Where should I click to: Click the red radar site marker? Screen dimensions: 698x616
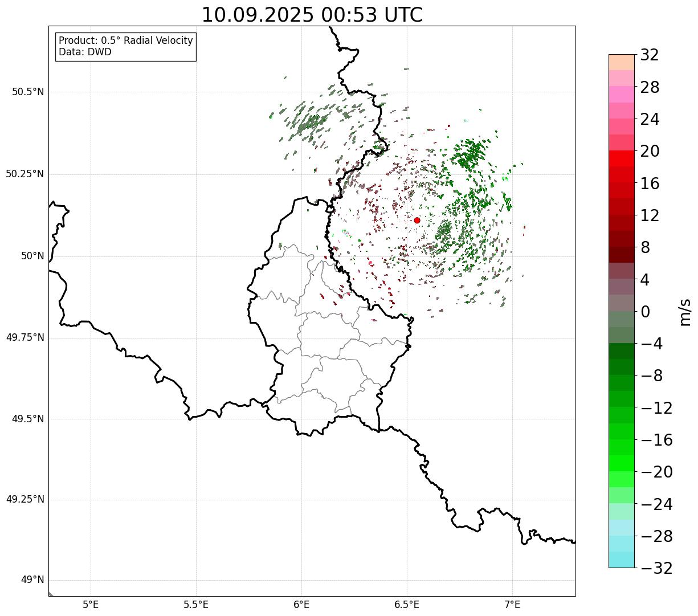coord(417,221)
